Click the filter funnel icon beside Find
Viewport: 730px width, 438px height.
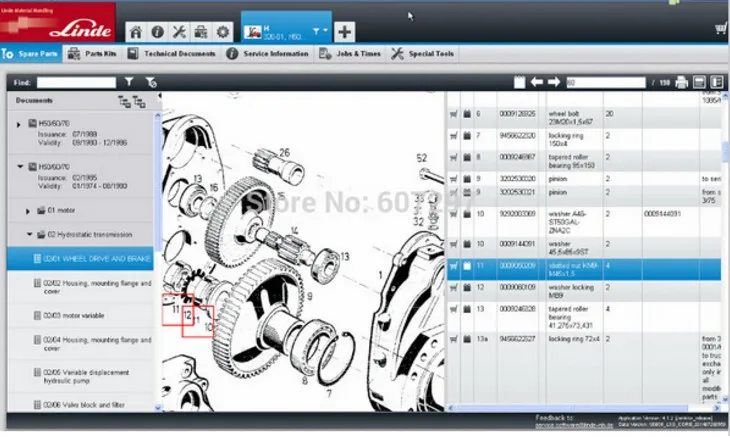130,82
